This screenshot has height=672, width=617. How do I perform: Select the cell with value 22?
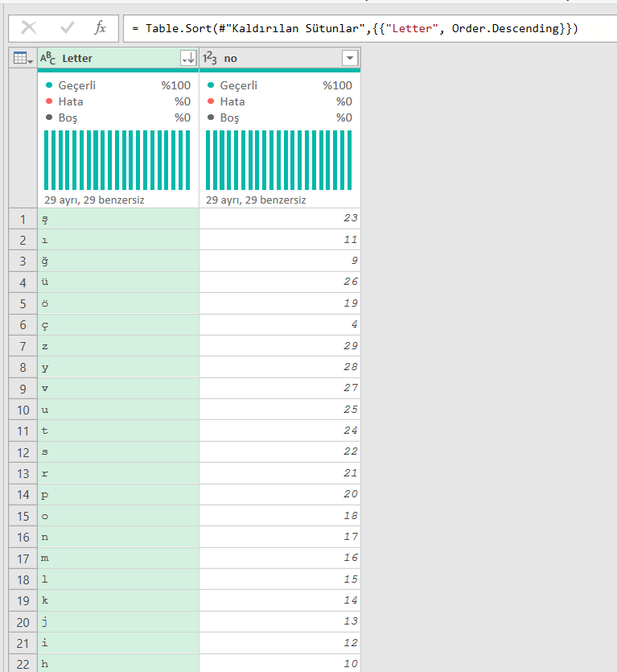(x=280, y=452)
